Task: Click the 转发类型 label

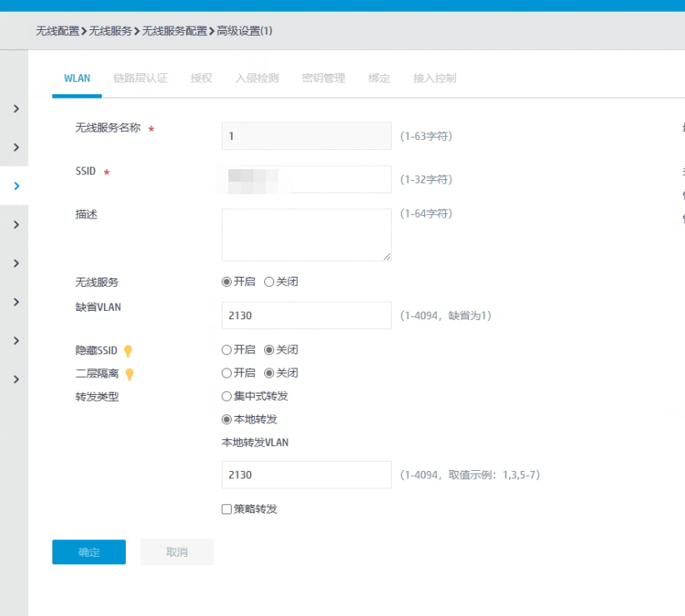Action: pos(97,397)
